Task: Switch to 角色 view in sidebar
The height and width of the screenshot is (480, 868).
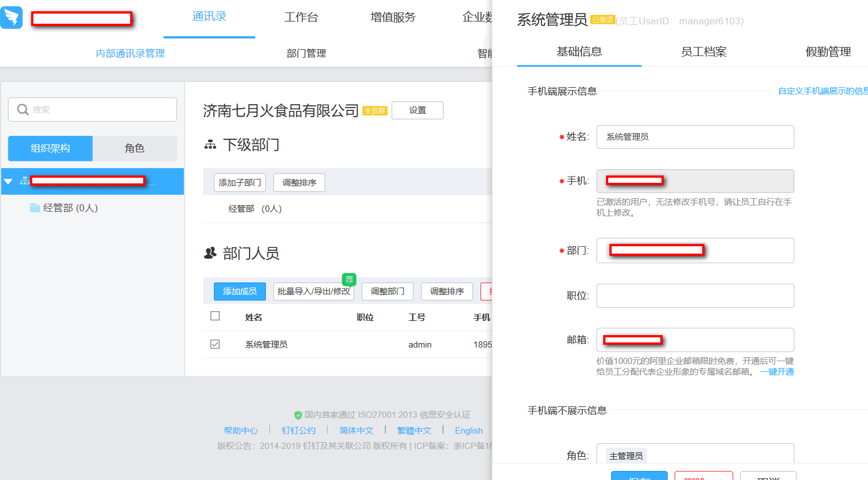Action: [x=135, y=148]
